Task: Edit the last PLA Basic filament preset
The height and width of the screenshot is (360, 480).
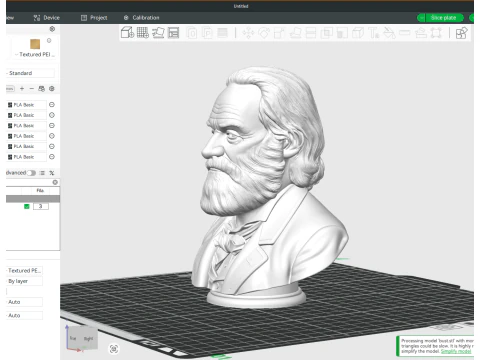Action: (x=52, y=157)
